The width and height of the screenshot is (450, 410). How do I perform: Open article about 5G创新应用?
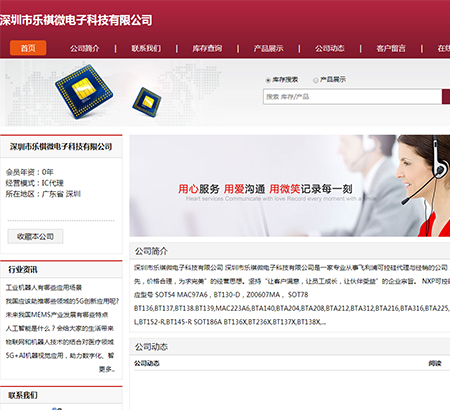point(62,301)
